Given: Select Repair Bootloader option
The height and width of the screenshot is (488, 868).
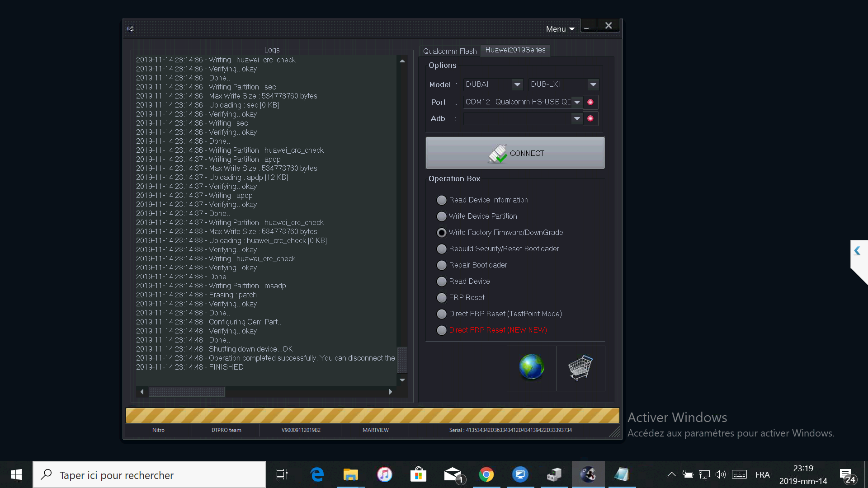Looking at the screenshot, I should click(472, 265).
